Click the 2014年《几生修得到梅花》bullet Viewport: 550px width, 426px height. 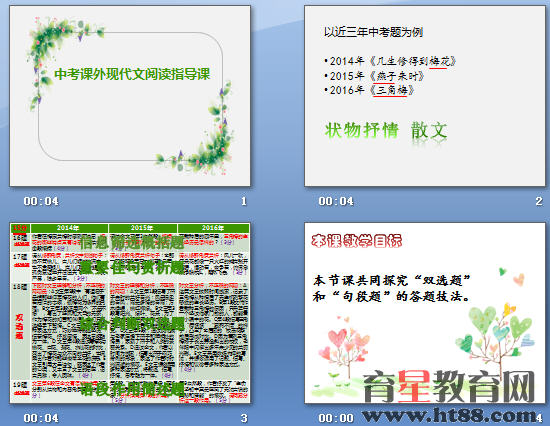pos(390,61)
